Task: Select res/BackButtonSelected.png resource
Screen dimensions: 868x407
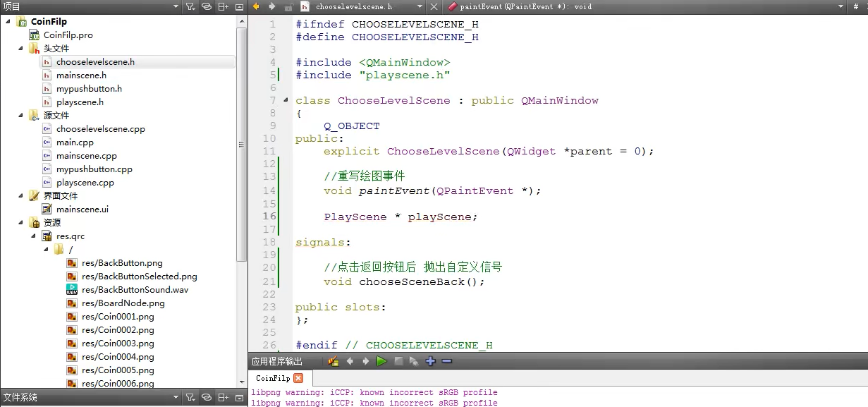Action: coord(139,277)
